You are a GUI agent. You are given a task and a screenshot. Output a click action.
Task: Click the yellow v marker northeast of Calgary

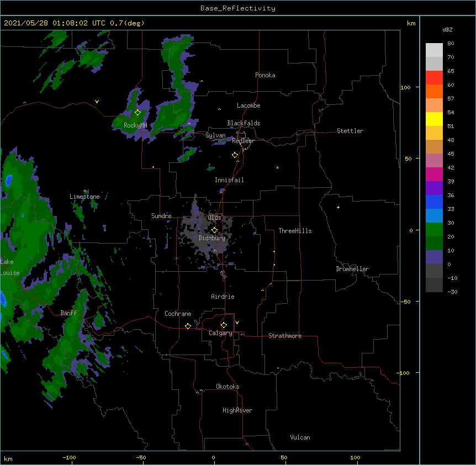pos(237,323)
